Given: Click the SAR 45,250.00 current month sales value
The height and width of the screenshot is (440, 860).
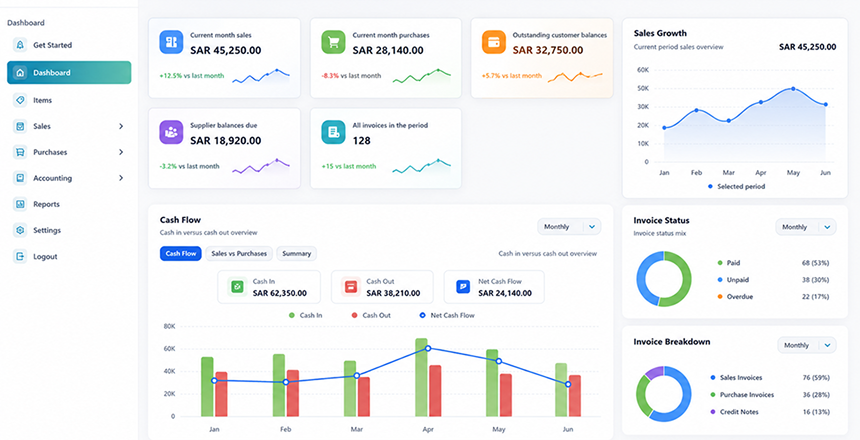Looking at the screenshot, I should click(x=225, y=50).
